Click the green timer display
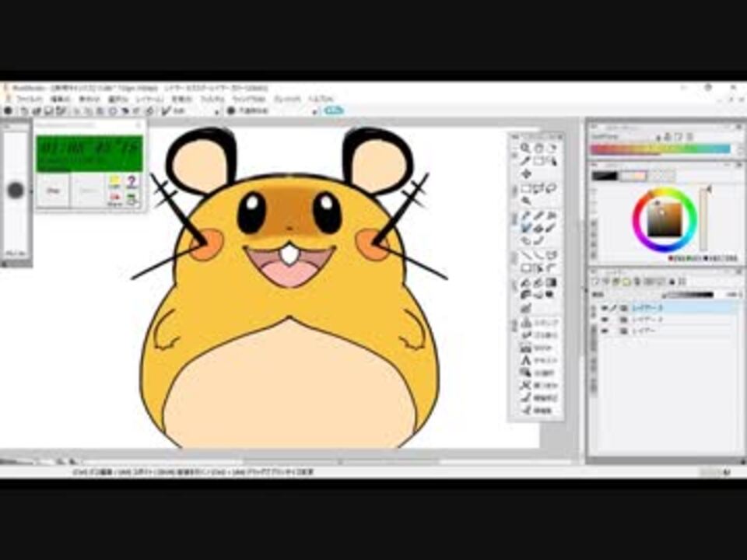This screenshot has width=747, height=560. (x=89, y=154)
